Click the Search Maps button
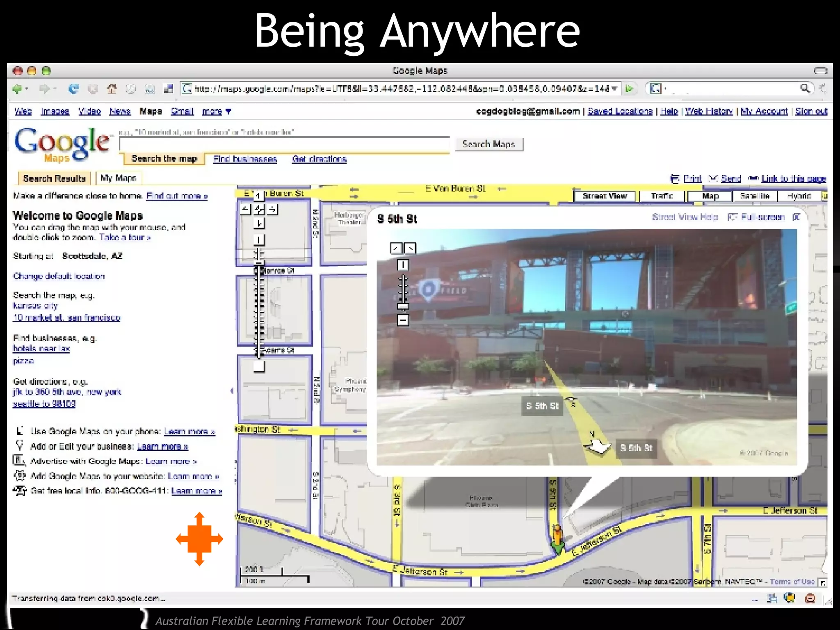840x630 pixels. 489,144
